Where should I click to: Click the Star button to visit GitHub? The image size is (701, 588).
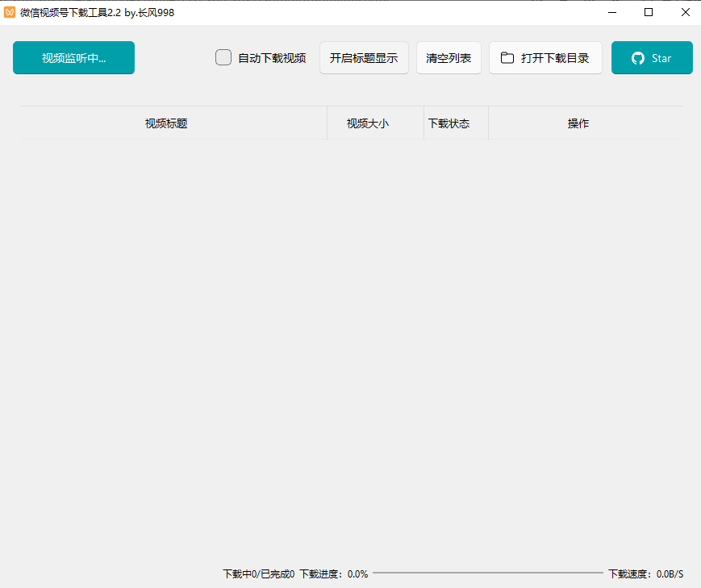[652, 57]
